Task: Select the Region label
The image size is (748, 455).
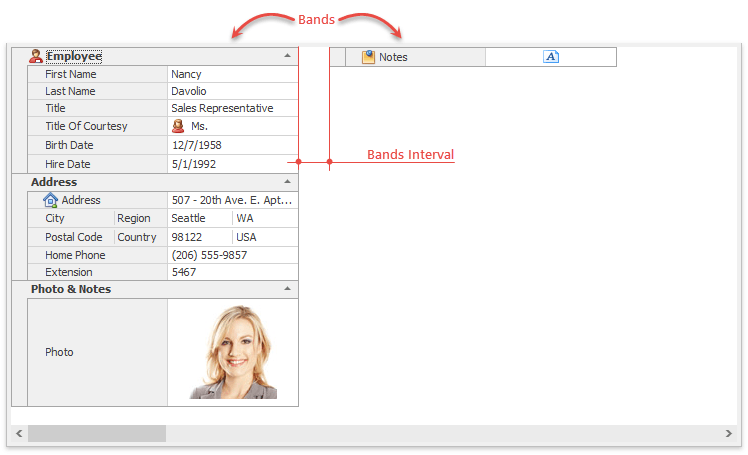Action: click(x=134, y=218)
